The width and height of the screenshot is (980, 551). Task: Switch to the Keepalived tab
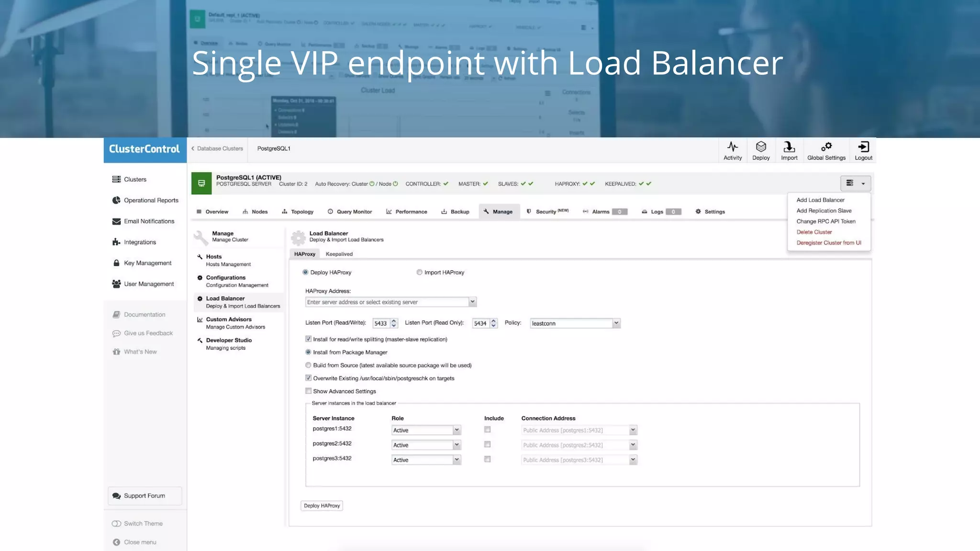coord(339,254)
